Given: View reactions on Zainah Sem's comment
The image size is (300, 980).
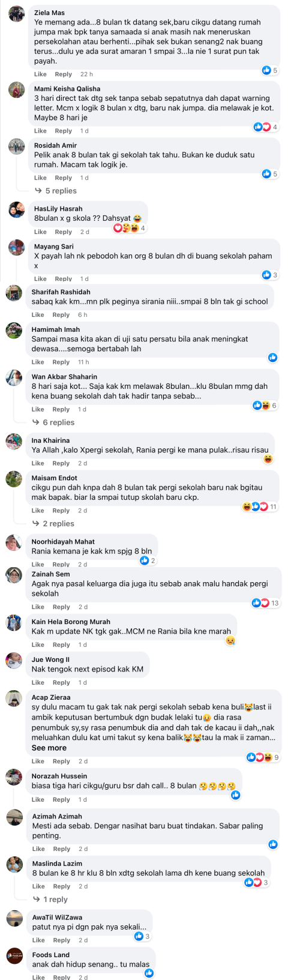Looking at the screenshot, I should tap(265, 603).
